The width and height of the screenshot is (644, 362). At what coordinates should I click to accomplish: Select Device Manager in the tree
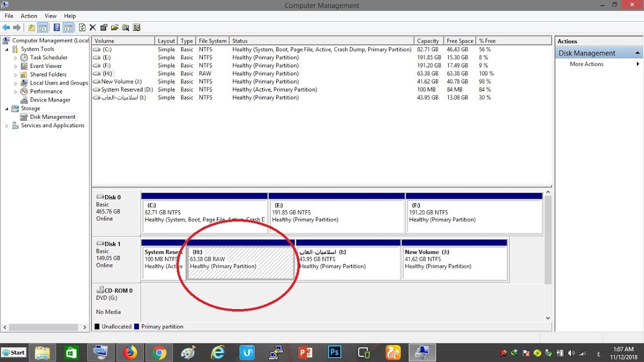[x=50, y=100]
